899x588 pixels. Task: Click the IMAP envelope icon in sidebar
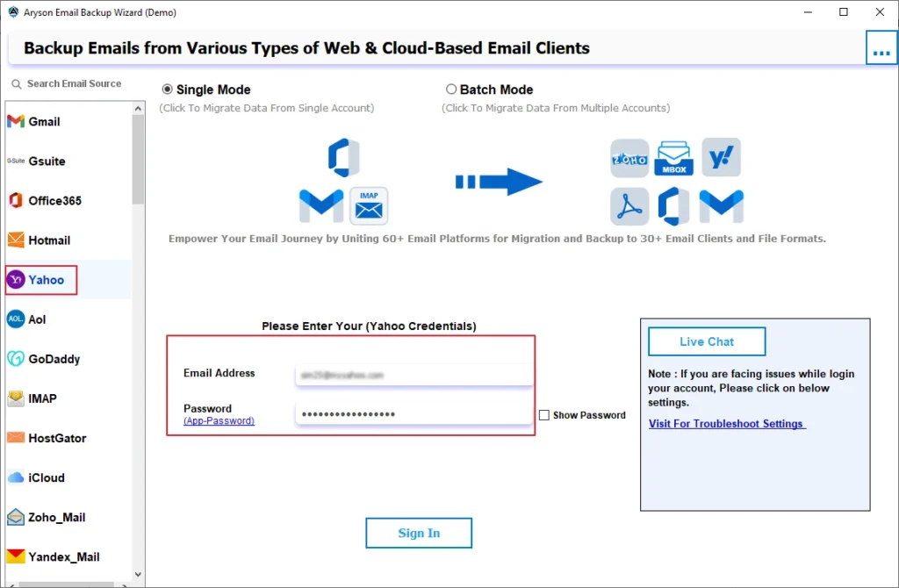point(16,398)
